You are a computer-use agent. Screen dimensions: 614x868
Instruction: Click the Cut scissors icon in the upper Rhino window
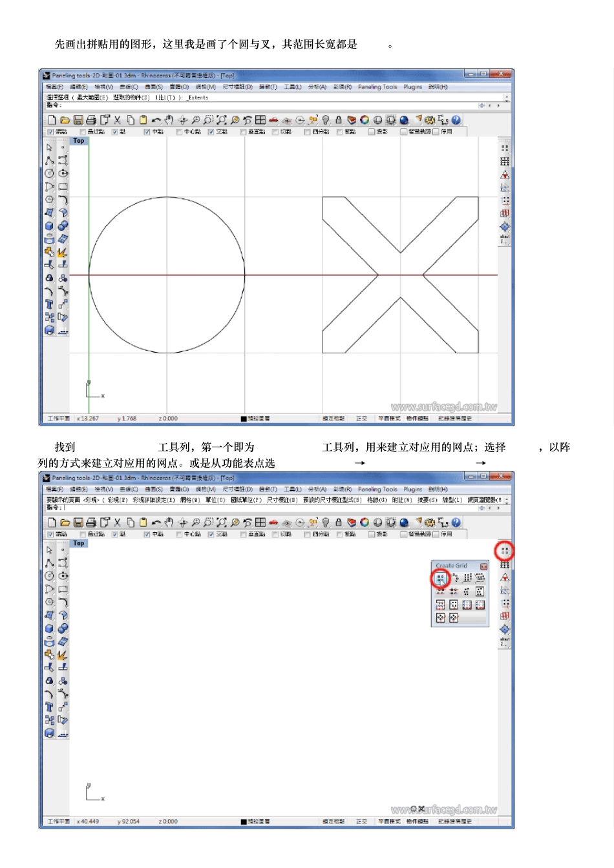tap(118, 120)
